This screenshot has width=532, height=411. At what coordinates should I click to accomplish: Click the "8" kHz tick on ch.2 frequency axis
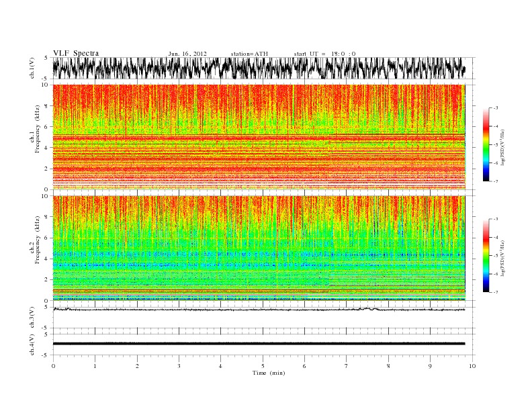click(x=46, y=217)
